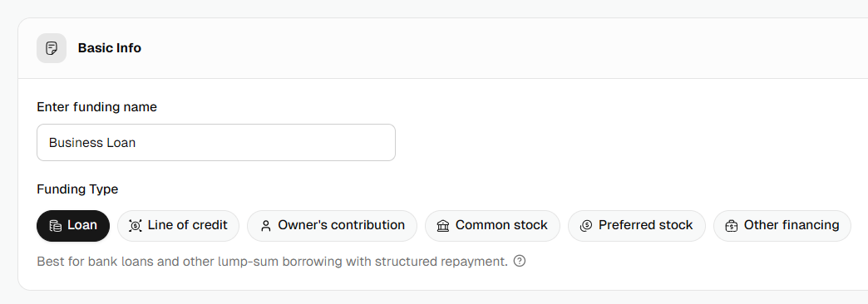Click the bank building icon for Common stock
The height and width of the screenshot is (304, 868).
click(443, 226)
